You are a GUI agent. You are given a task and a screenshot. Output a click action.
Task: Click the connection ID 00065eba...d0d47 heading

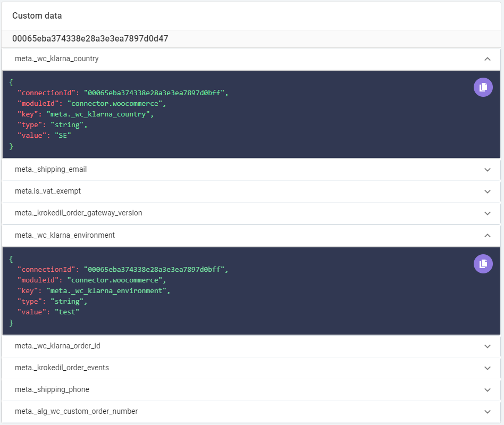[90, 39]
